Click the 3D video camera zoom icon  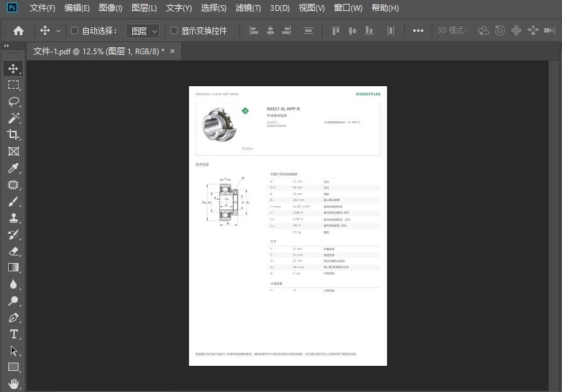click(549, 31)
